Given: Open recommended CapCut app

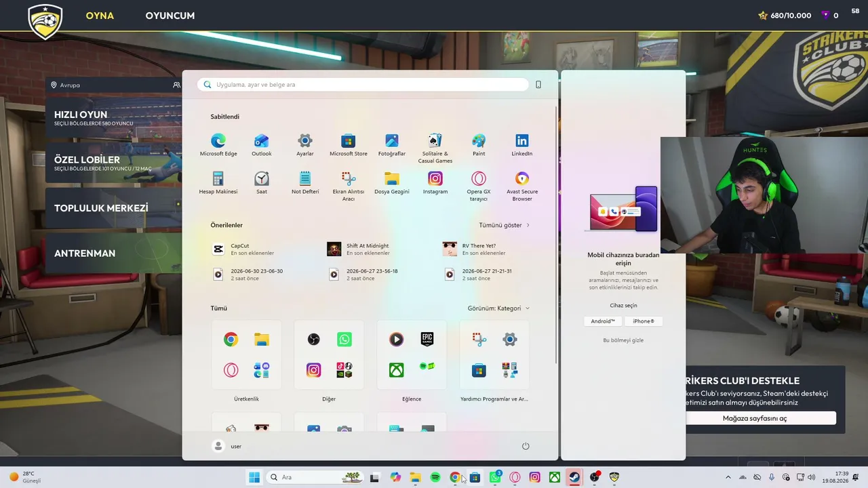Looking at the screenshot, I should (x=244, y=249).
